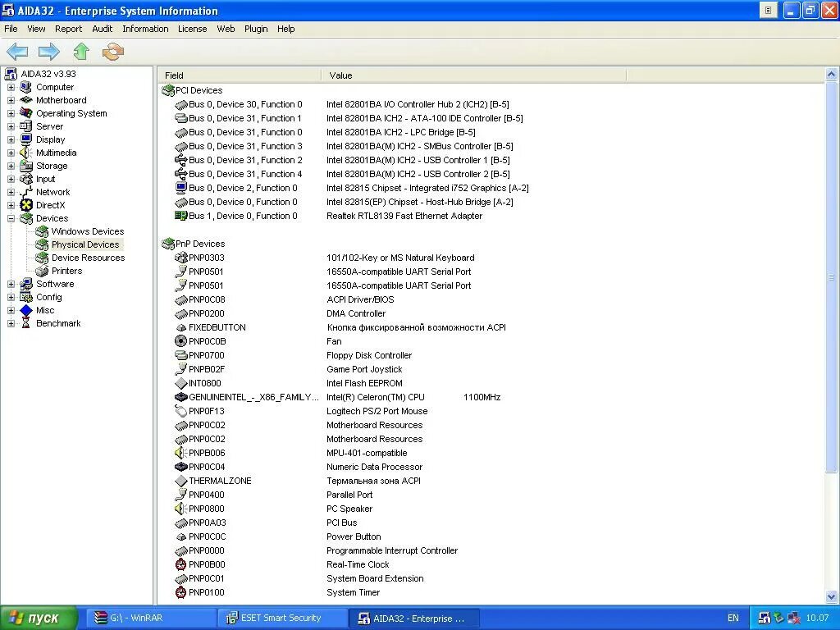Screen dimensions: 840x630
Task: Click the 10.07 system tray clock
Action: (817, 619)
